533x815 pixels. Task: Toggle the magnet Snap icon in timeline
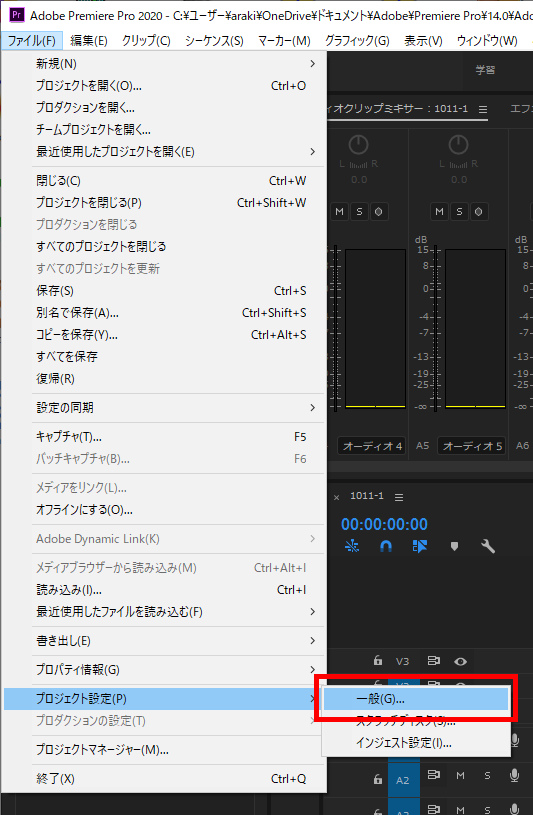tap(386, 546)
